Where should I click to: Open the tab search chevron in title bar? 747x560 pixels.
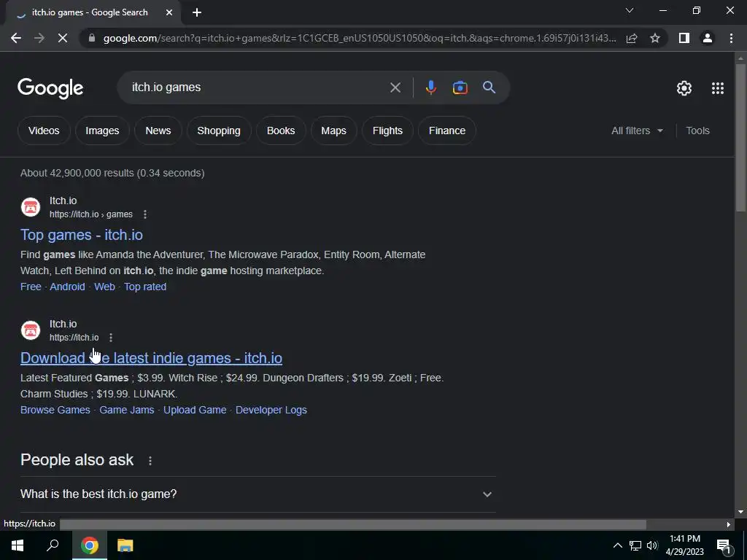coord(630,10)
